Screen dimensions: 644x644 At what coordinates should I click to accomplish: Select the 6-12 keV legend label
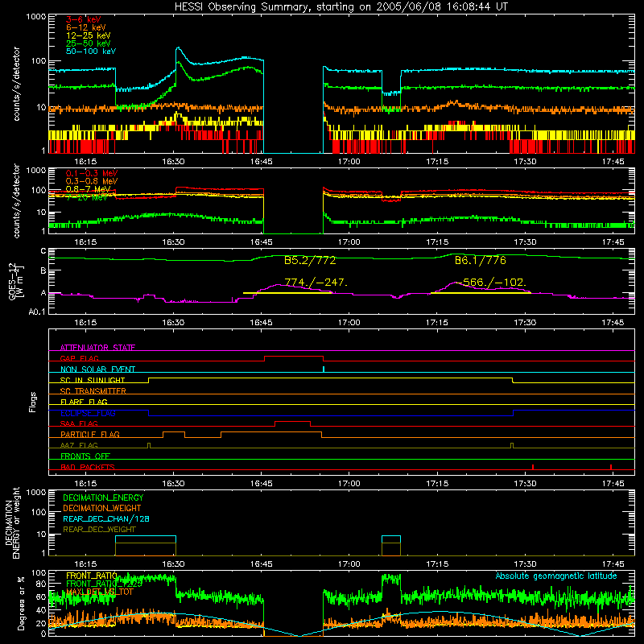(x=86, y=27)
